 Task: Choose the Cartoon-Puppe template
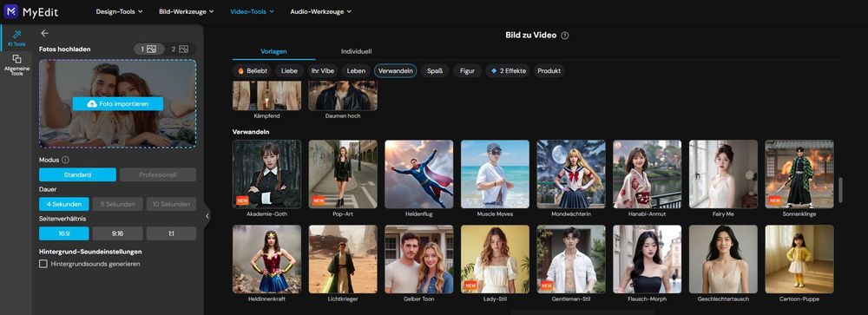click(799, 259)
